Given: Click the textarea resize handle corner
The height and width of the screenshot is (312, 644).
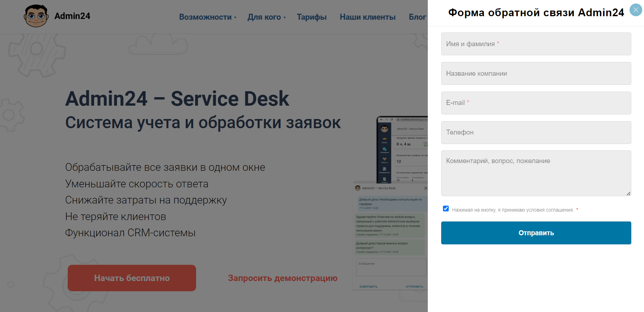Looking at the screenshot, I should point(628,194).
